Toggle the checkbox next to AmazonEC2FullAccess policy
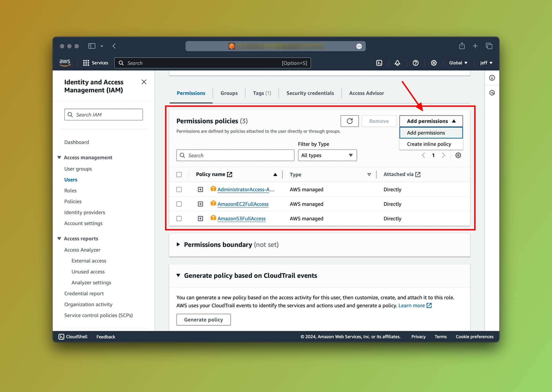The image size is (552, 392). coord(179,204)
